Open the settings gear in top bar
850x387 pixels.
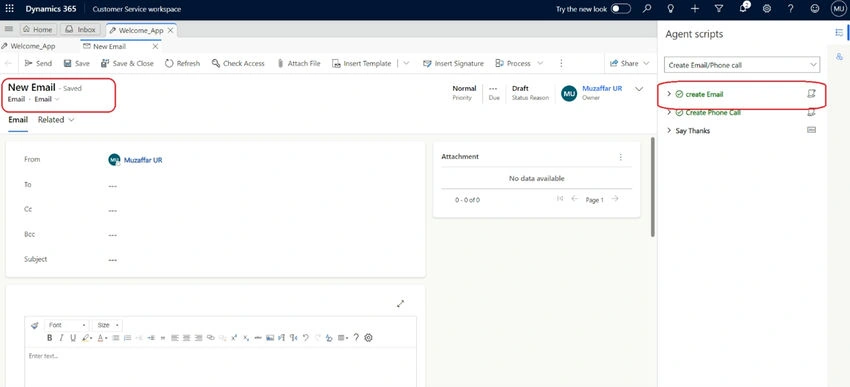pos(767,9)
